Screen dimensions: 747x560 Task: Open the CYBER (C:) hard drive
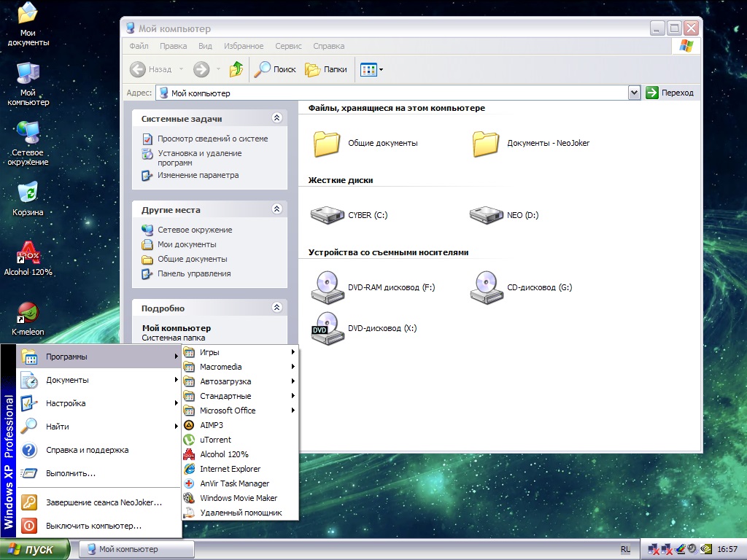[327, 215]
